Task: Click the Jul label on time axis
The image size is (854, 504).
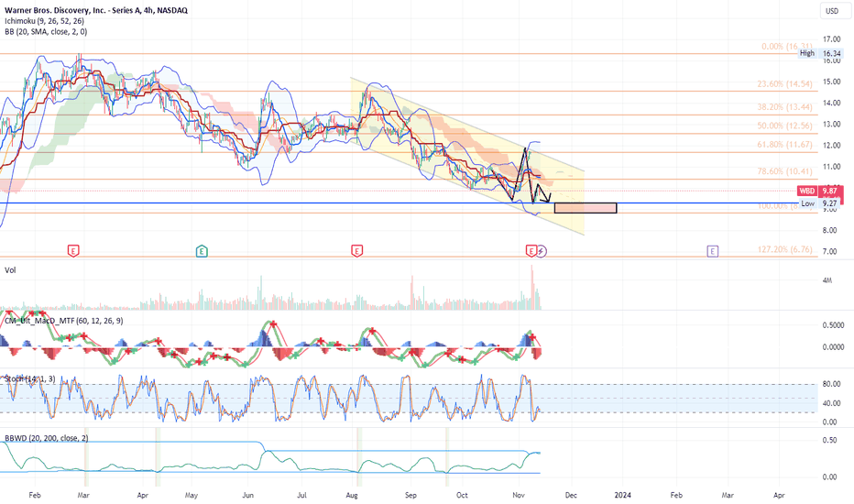Action: coord(301,495)
